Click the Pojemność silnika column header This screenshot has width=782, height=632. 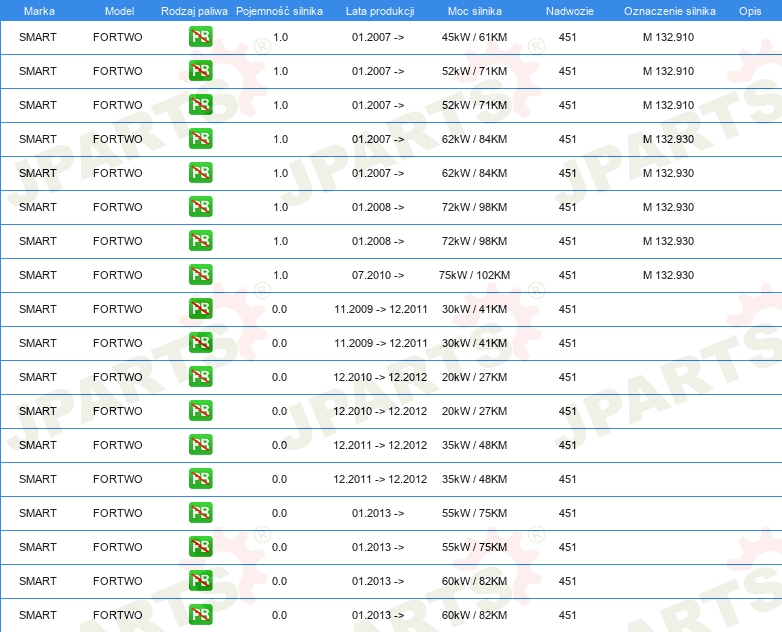pos(279,11)
